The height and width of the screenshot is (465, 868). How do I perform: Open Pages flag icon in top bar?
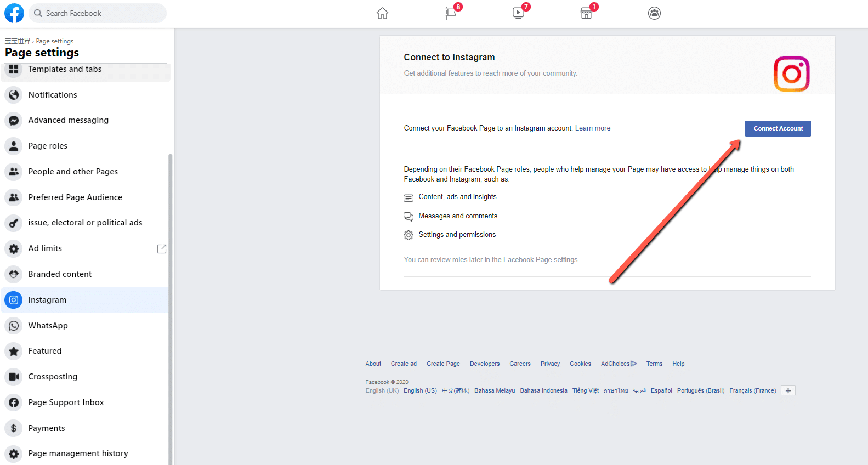coord(451,13)
